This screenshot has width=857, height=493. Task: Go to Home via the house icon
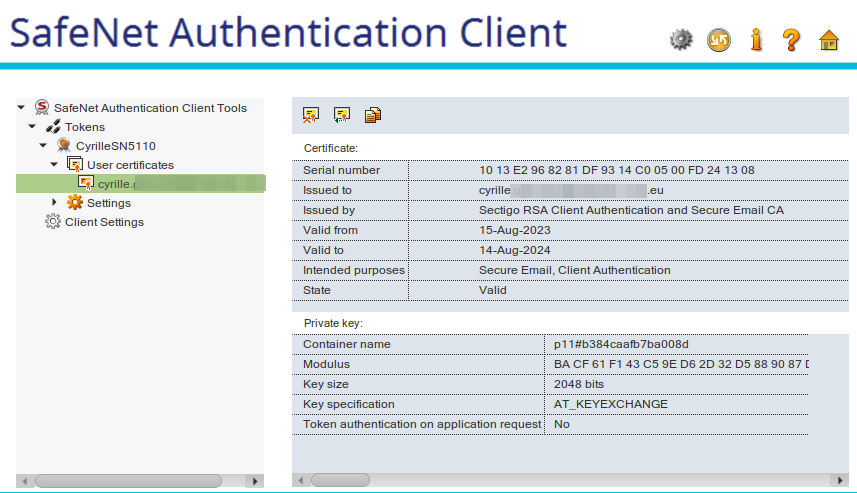pyautogui.click(x=828, y=40)
